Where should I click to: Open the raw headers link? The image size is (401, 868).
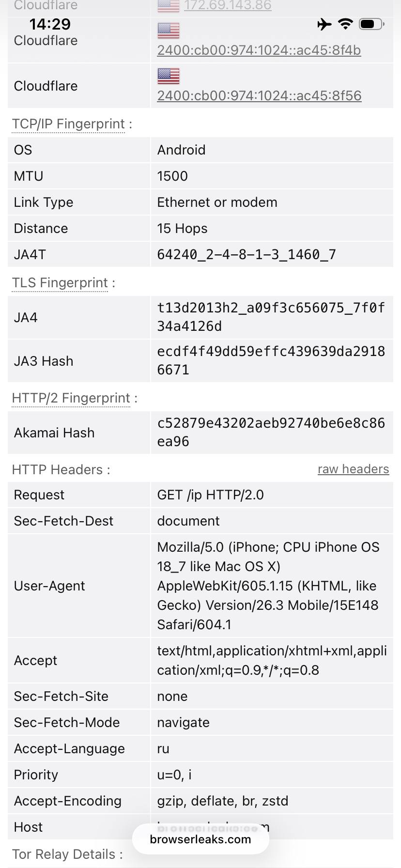pyautogui.click(x=353, y=469)
